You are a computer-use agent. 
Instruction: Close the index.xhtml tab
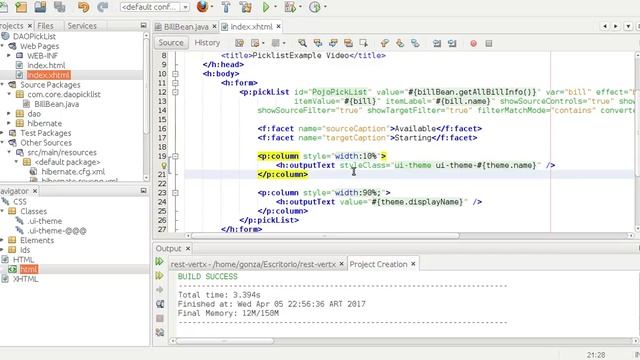(x=278, y=27)
